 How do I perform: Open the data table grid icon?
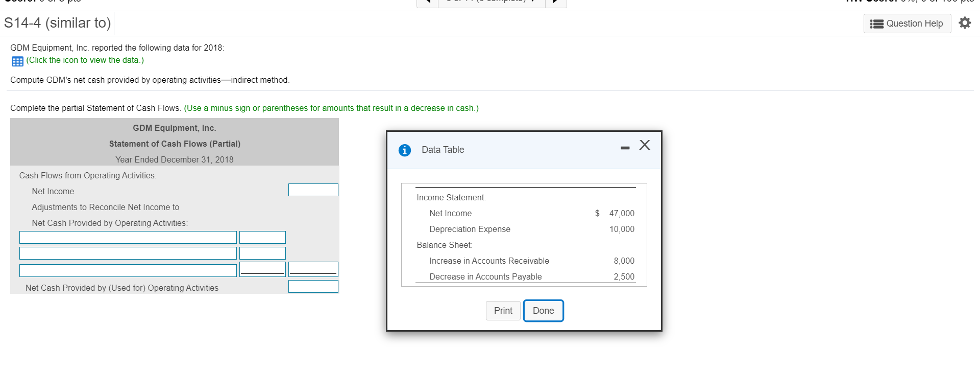[17, 61]
